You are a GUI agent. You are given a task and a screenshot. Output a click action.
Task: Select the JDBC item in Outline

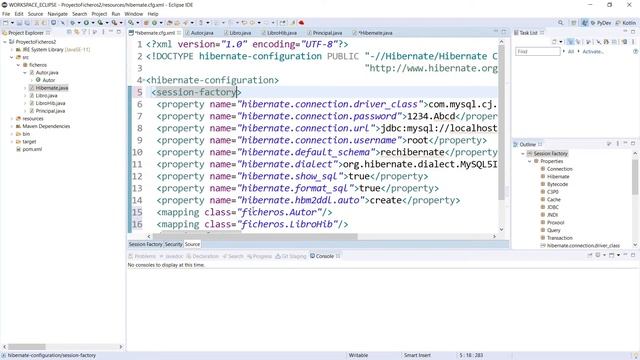(x=552, y=207)
